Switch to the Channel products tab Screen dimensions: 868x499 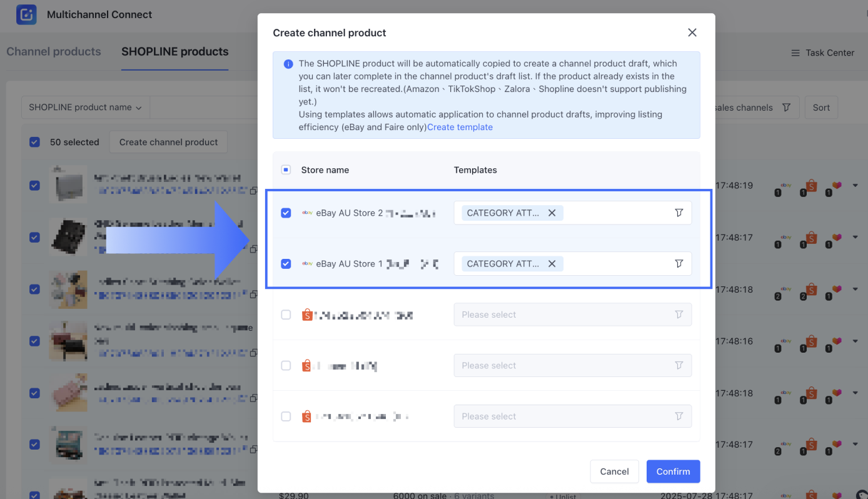[x=54, y=52]
